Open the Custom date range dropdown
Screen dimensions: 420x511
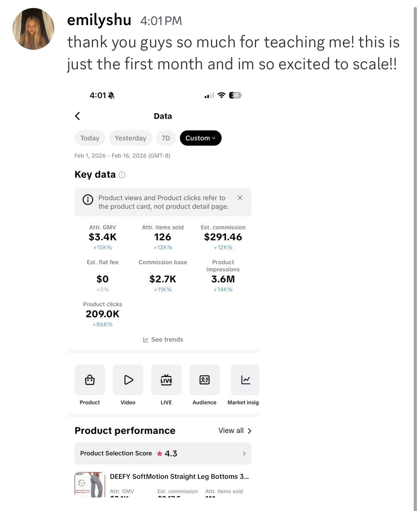click(x=201, y=138)
